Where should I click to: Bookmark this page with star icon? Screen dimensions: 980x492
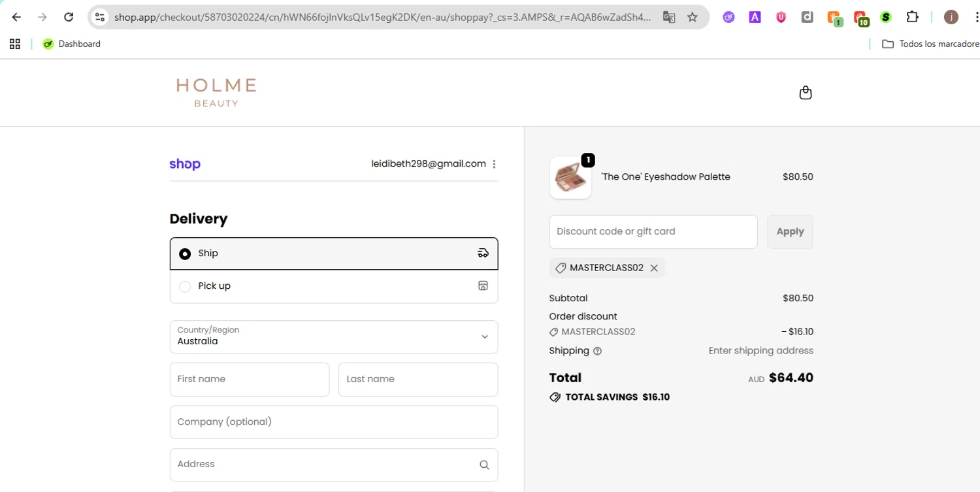[x=693, y=18]
